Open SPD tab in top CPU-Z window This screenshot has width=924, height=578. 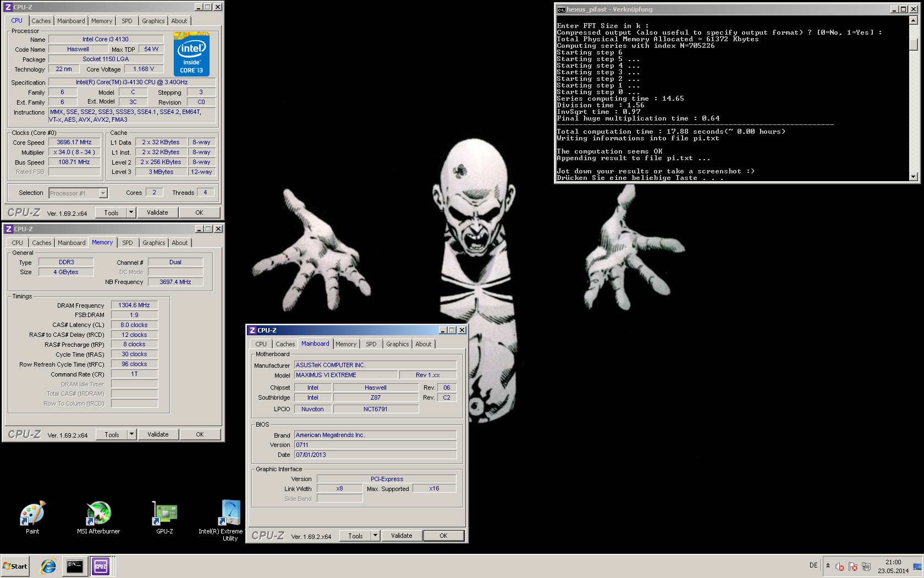pyautogui.click(x=127, y=21)
